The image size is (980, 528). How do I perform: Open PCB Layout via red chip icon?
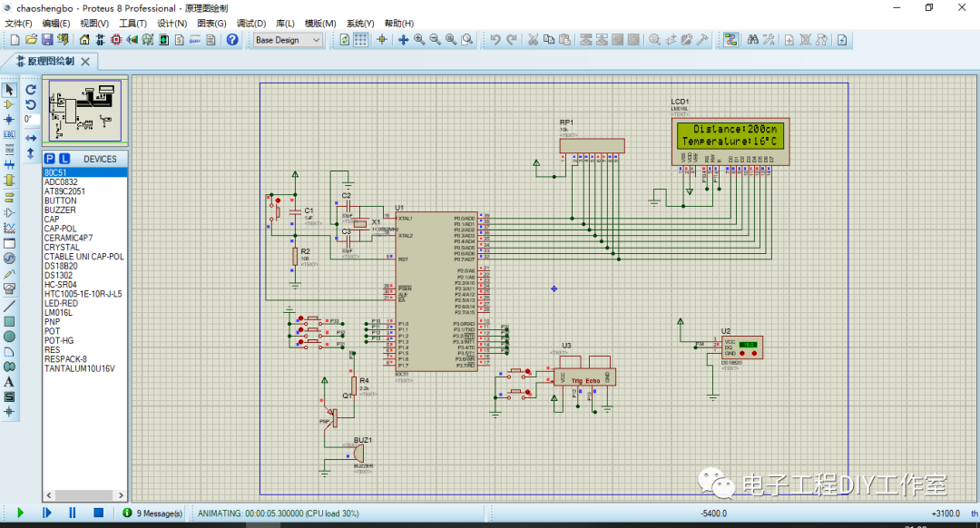coord(116,40)
